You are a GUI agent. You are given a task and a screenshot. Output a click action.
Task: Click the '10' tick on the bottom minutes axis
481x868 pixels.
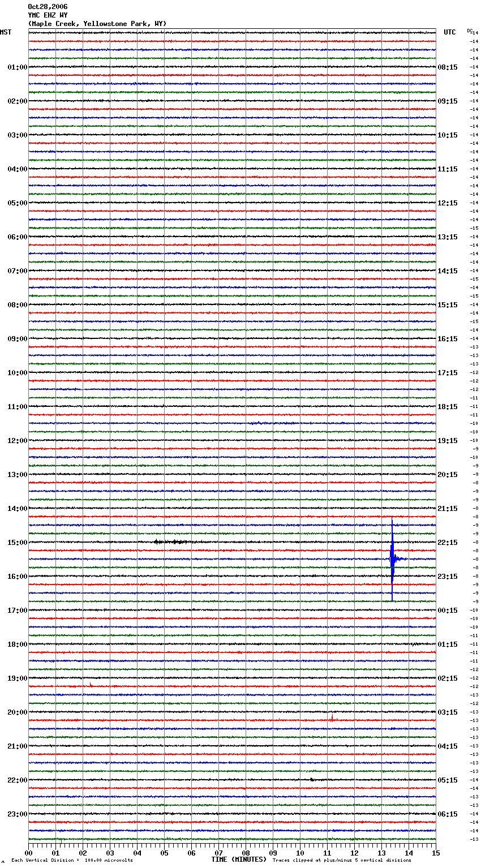click(300, 853)
